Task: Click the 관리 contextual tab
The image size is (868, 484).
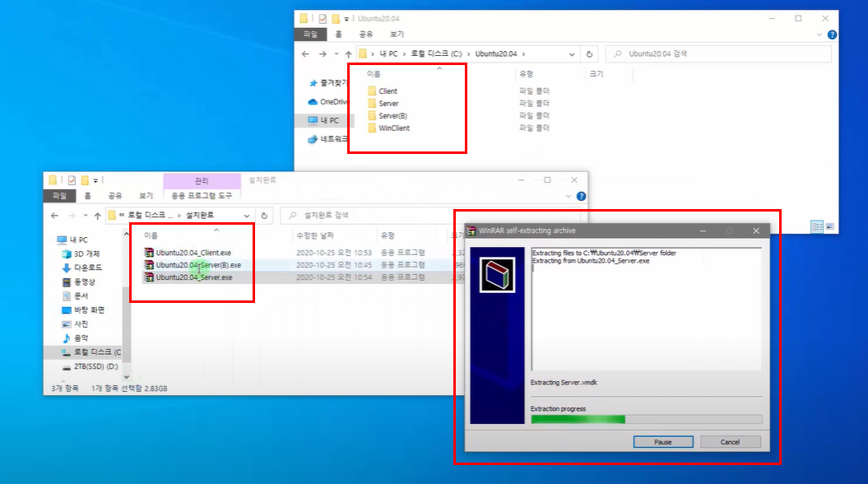Action: [202, 180]
